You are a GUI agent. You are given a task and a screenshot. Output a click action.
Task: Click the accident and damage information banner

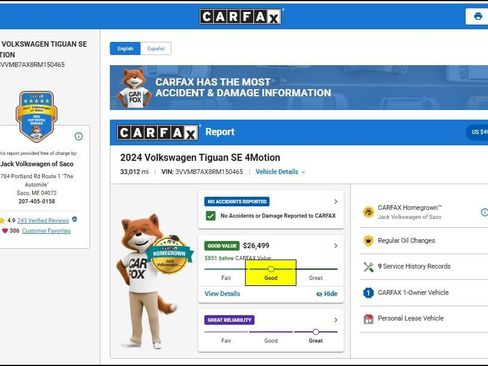tap(299, 88)
